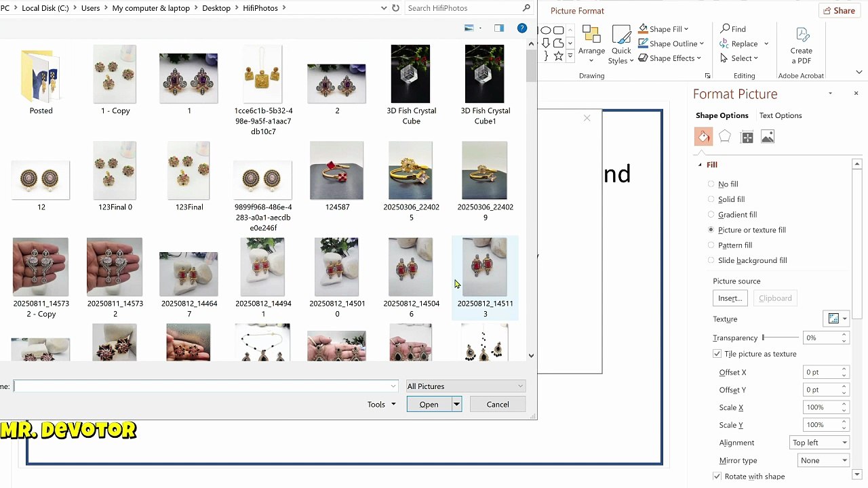The height and width of the screenshot is (488, 868).
Task: Choose Pattern fill radio button
Action: (x=711, y=245)
